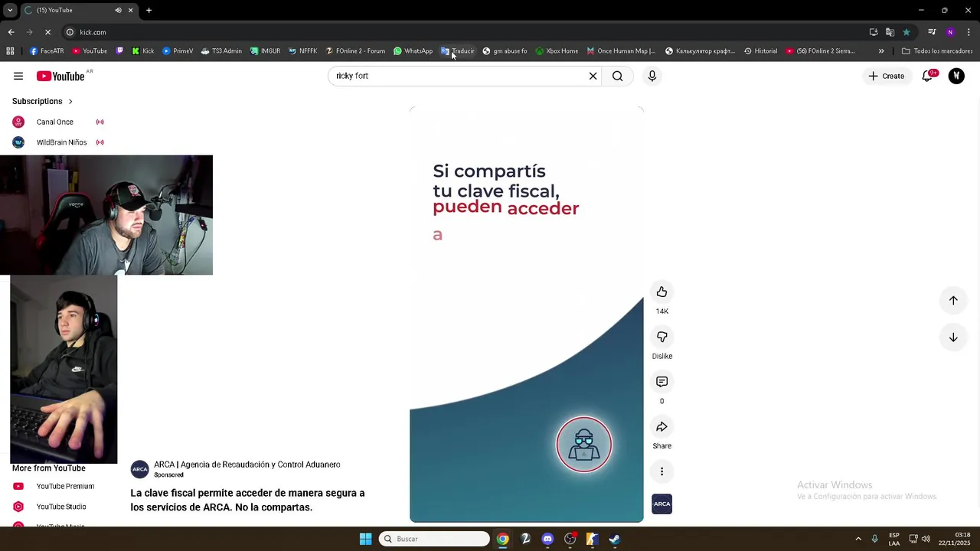This screenshot has width=980, height=551.
Task: Open the Historial bookmark
Action: (760, 51)
